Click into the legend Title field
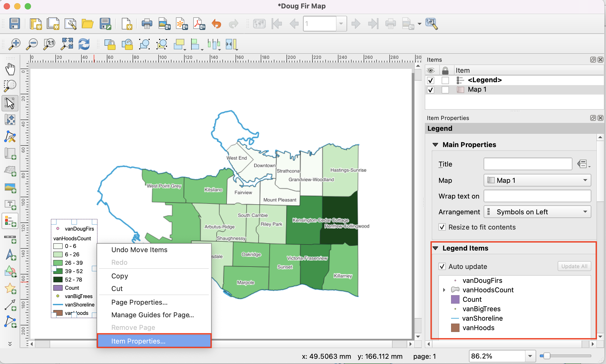The height and width of the screenshot is (364, 606). point(528,164)
